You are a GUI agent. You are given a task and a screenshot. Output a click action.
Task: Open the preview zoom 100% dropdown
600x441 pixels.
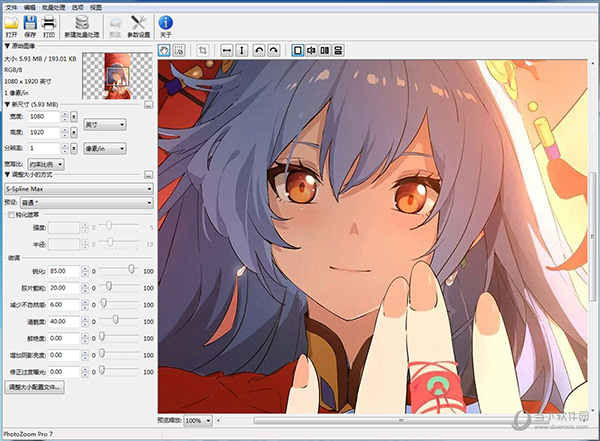coord(198,420)
